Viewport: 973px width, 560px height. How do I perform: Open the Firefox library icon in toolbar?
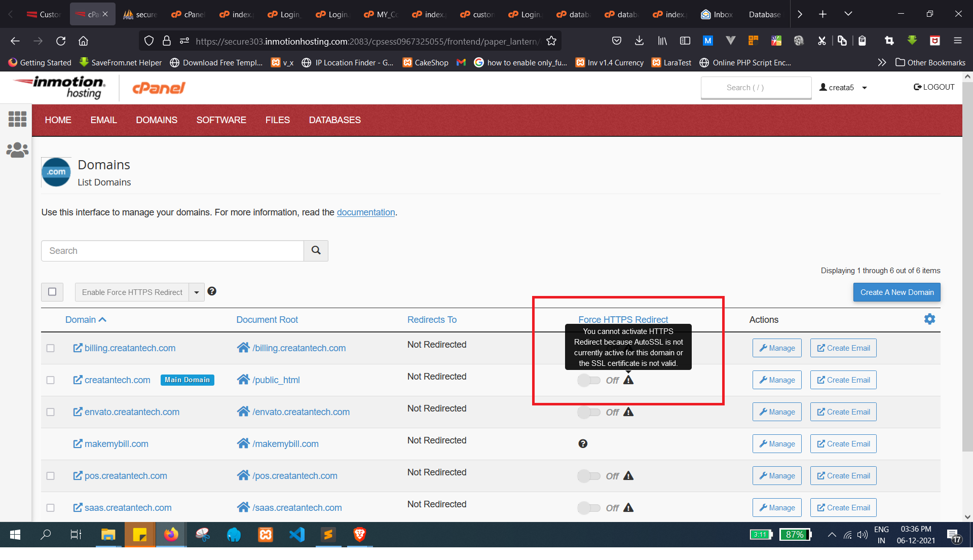point(662,41)
